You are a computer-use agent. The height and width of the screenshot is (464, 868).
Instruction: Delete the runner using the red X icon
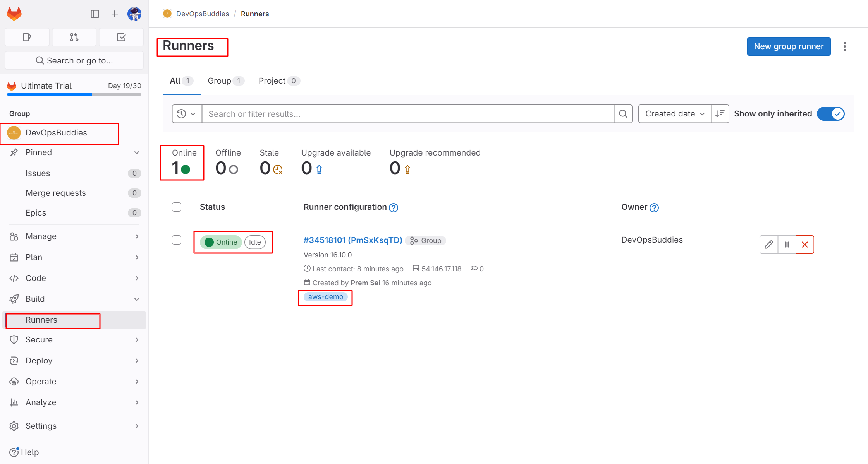805,245
